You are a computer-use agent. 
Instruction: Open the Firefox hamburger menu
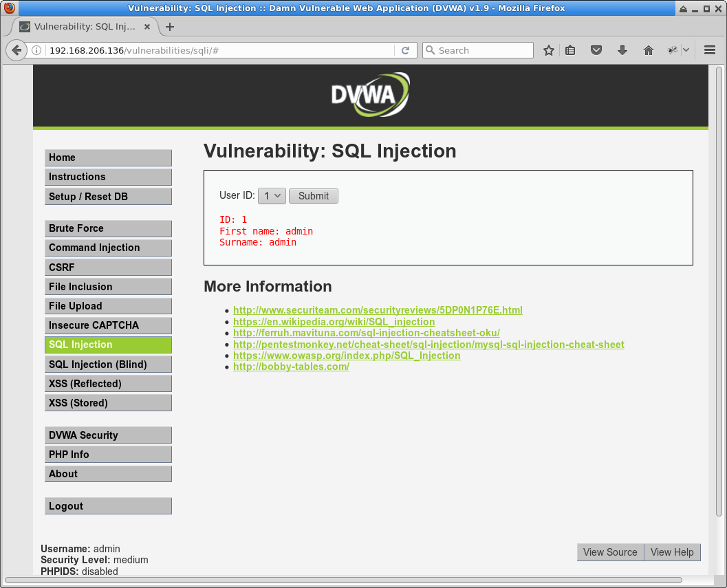709,50
